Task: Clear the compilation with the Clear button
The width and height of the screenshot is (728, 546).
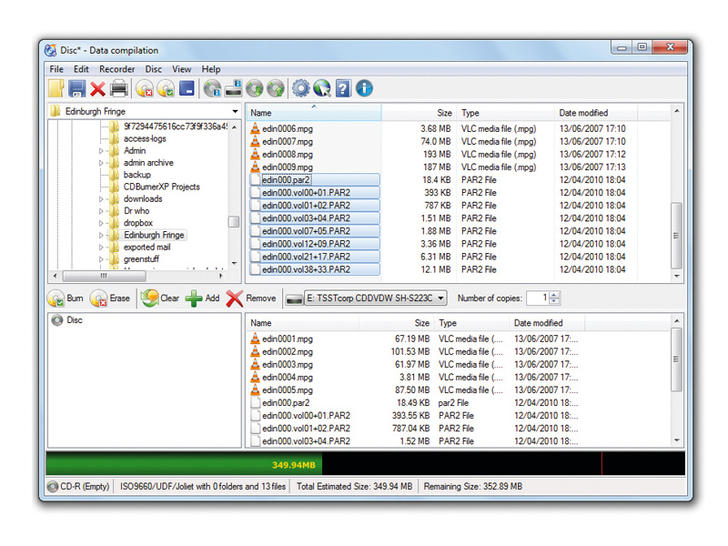Action: tap(159, 298)
